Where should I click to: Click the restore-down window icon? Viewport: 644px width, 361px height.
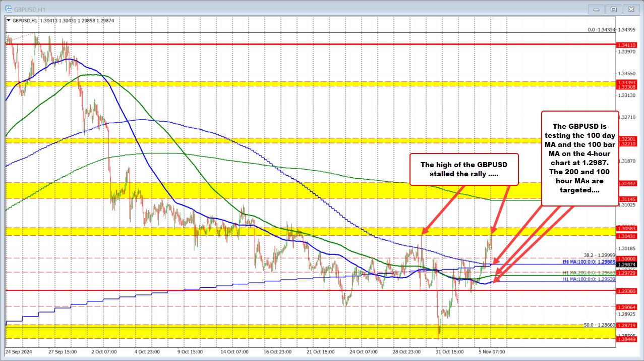[613, 9]
